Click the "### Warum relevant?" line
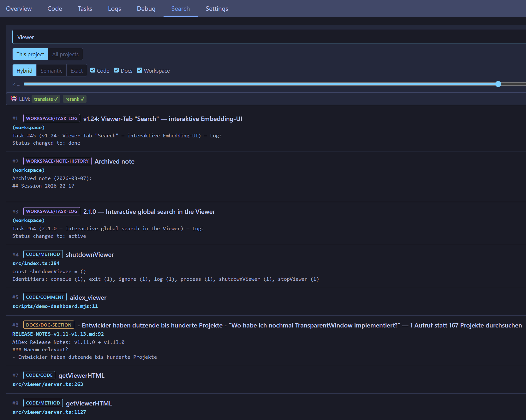The height and width of the screenshot is (420, 526). pos(40,350)
